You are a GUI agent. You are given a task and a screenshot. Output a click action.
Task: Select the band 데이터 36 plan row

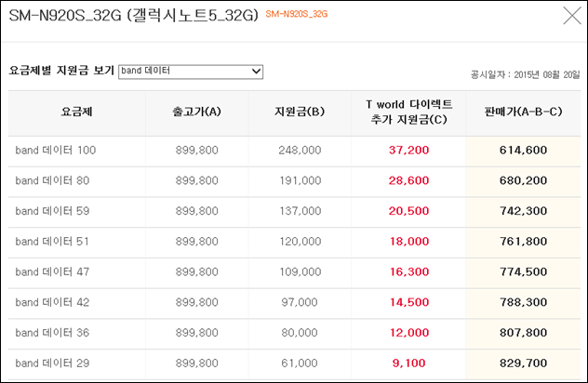294,333
